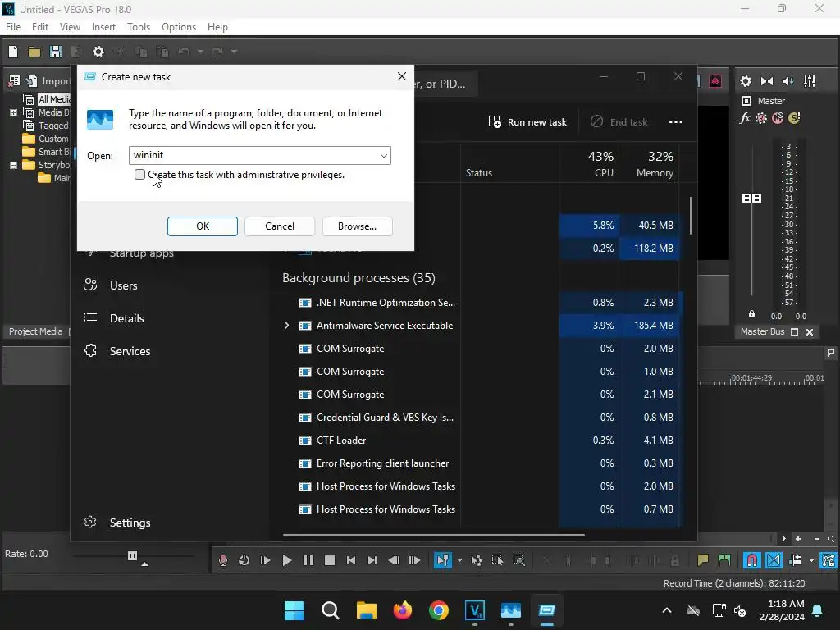
Task: Click the Master automation settings icon
Action: coord(761,118)
